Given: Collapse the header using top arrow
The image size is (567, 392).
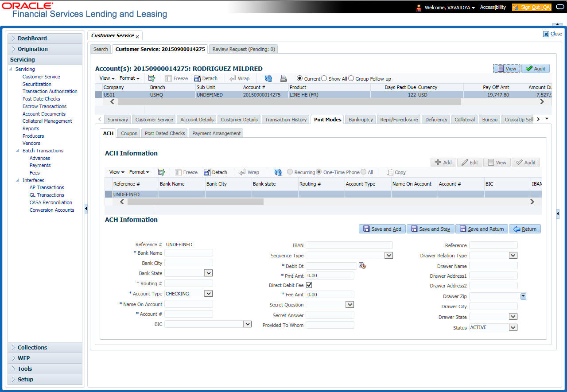Looking at the screenshot, I should coord(557,24).
